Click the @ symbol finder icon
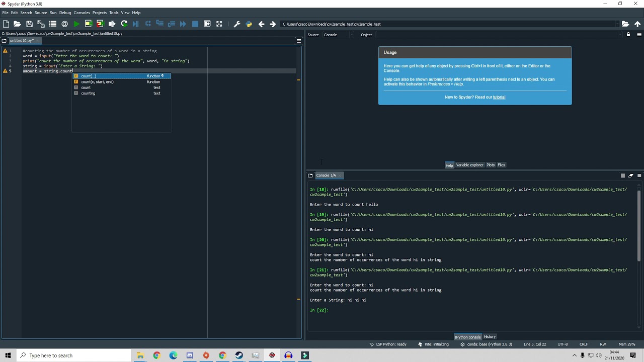Image resolution: width=644 pixels, height=362 pixels. pos(64,24)
